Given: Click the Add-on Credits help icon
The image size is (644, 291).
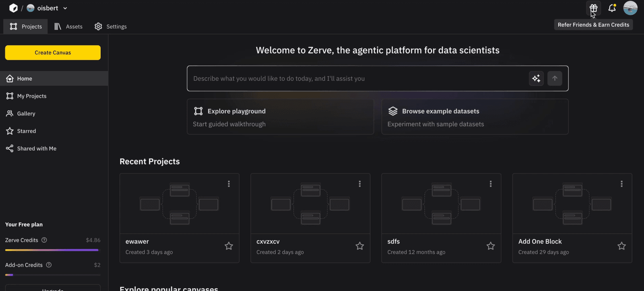Looking at the screenshot, I should pyautogui.click(x=49, y=265).
